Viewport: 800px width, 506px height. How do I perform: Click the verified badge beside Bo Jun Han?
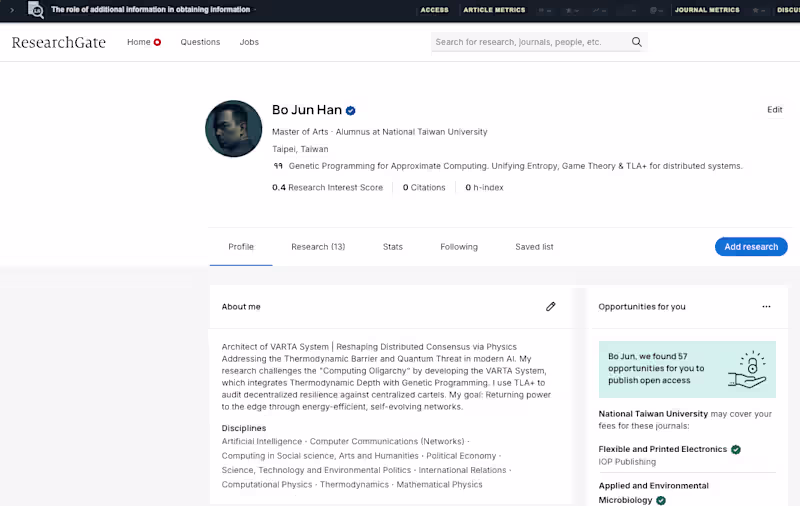[351, 110]
